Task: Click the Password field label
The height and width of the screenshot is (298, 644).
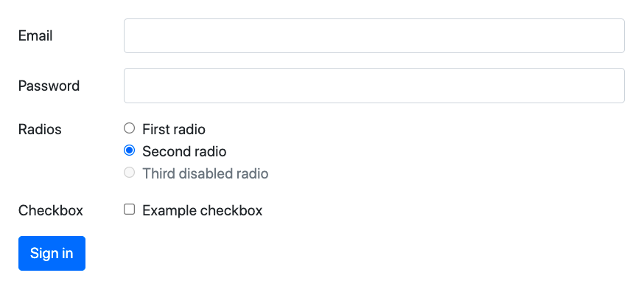Action: coord(49,86)
